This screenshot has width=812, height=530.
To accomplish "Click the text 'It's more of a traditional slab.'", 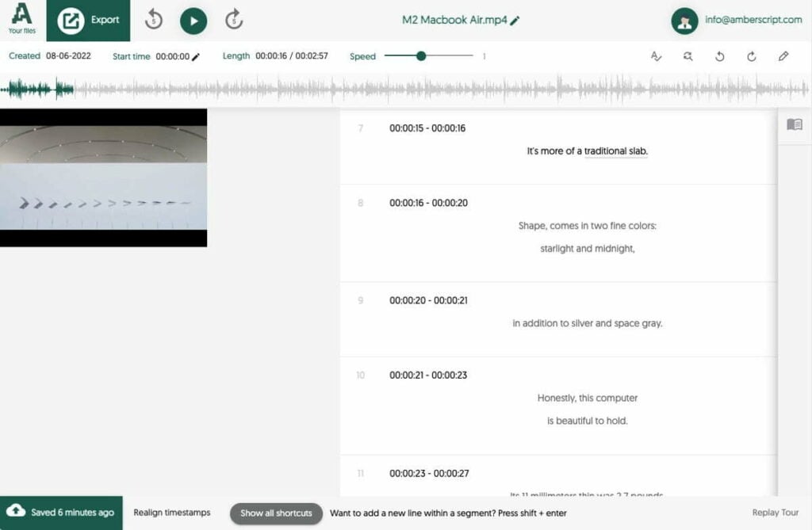I will (588, 151).
